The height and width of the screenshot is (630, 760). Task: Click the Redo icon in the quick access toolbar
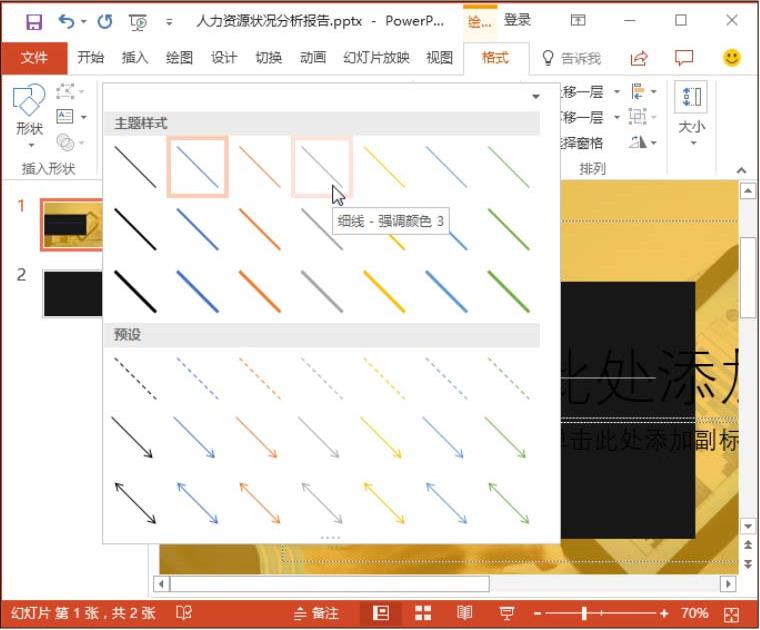[x=104, y=21]
